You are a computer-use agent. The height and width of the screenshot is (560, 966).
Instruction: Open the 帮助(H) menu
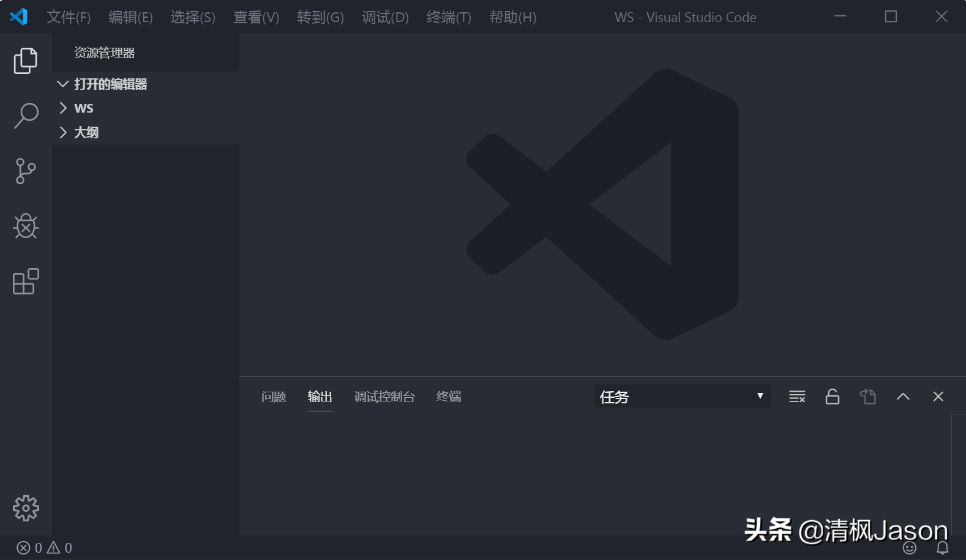pyautogui.click(x=513, y=17)
